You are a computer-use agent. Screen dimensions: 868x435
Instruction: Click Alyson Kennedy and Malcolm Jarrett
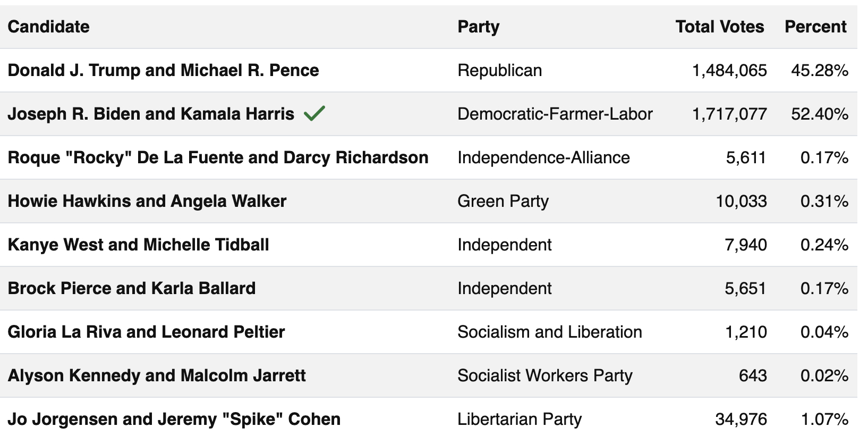157,375
